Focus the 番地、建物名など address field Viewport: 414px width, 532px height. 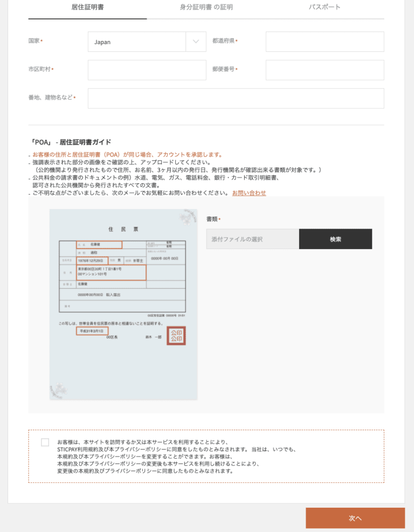pyautogui.click(x=236, y=99)
